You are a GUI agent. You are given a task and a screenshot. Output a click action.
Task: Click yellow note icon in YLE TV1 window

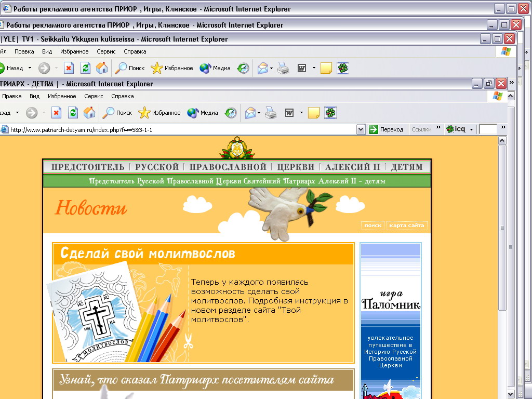click(x=326, y=68)
